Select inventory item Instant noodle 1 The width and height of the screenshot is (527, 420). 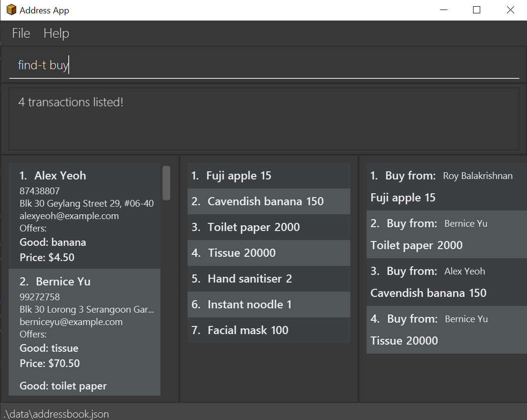click(269, 304)
